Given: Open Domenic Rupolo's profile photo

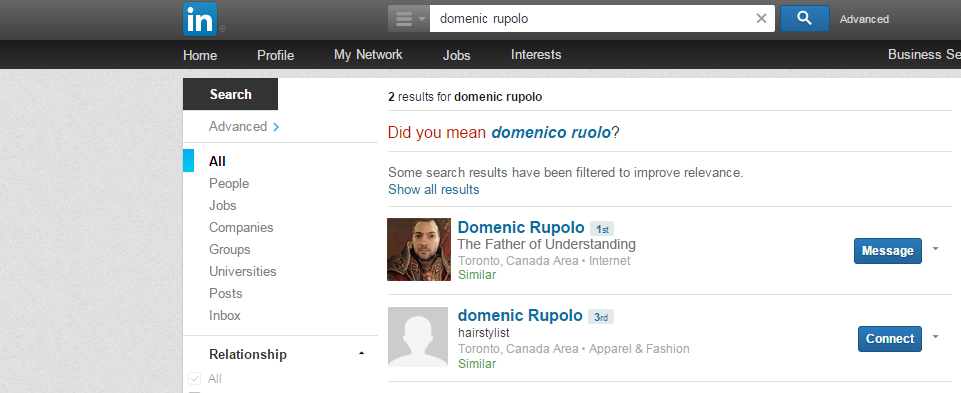Looking at the screenshot, I should (x=419, y=250).
